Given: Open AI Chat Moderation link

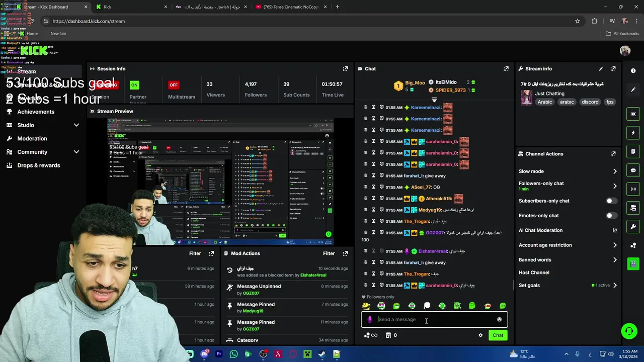Looking at the screenshot, I should tap(568, 230).
